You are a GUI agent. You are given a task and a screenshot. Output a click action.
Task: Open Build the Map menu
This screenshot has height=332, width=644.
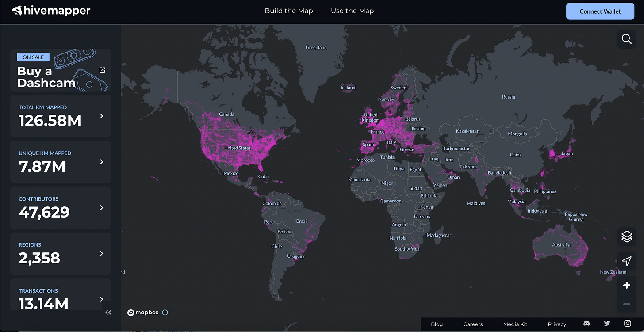(x=289, y=11)
